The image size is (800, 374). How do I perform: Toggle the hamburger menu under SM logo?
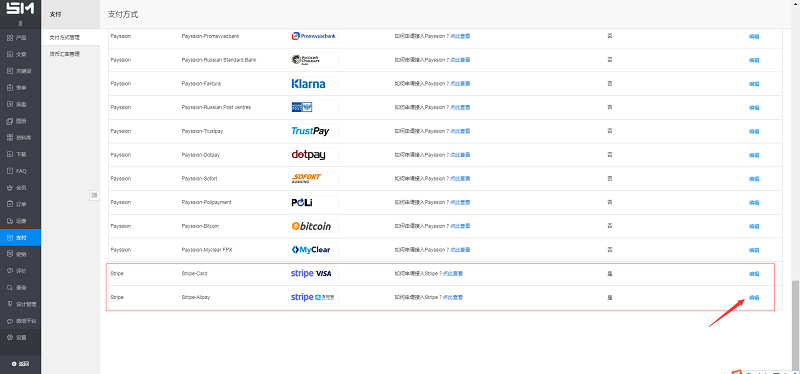[20, 23]
